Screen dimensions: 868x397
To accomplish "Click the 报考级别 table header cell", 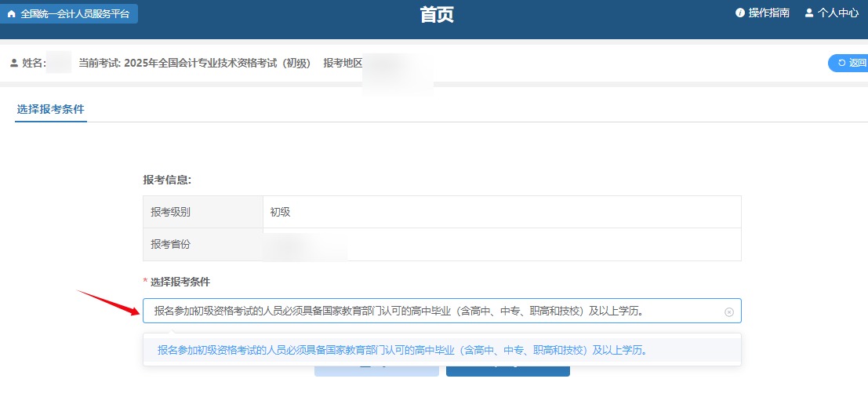I will click(x=202, y=212).
